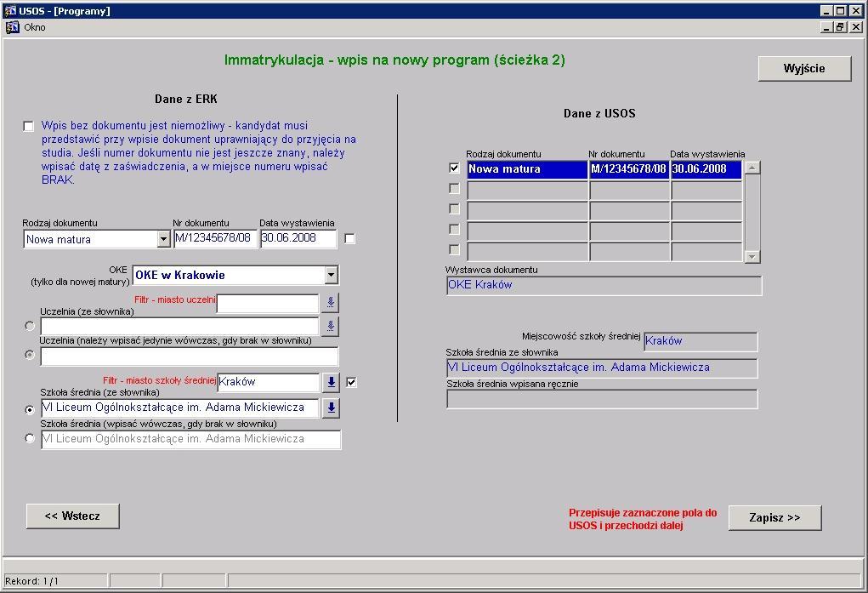Click the Nr dokumentu field M/12345678/08 in ERK

(215, 239)
